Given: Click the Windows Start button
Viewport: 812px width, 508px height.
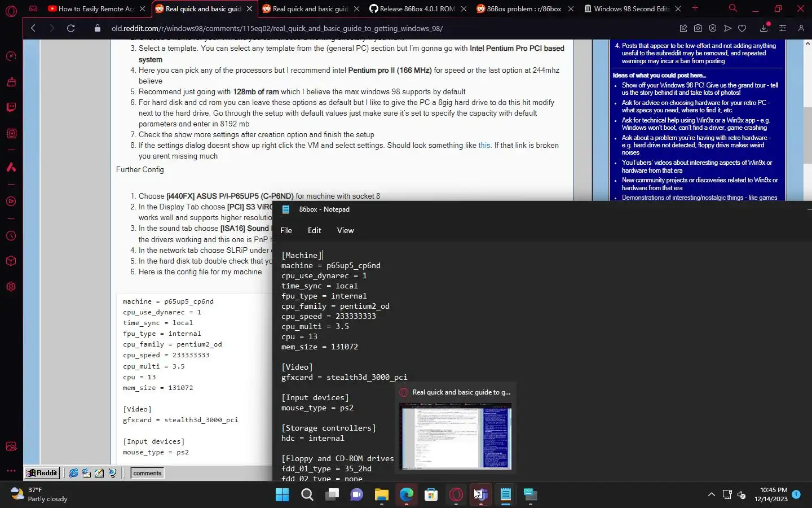Looking at the screenshot, I should click(x=282, y=495).
